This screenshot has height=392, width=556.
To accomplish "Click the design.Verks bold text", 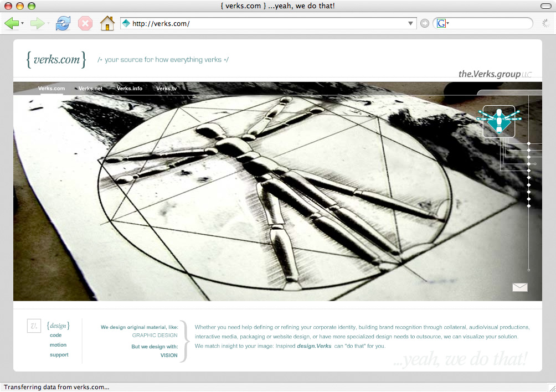I will coord(314,346).
